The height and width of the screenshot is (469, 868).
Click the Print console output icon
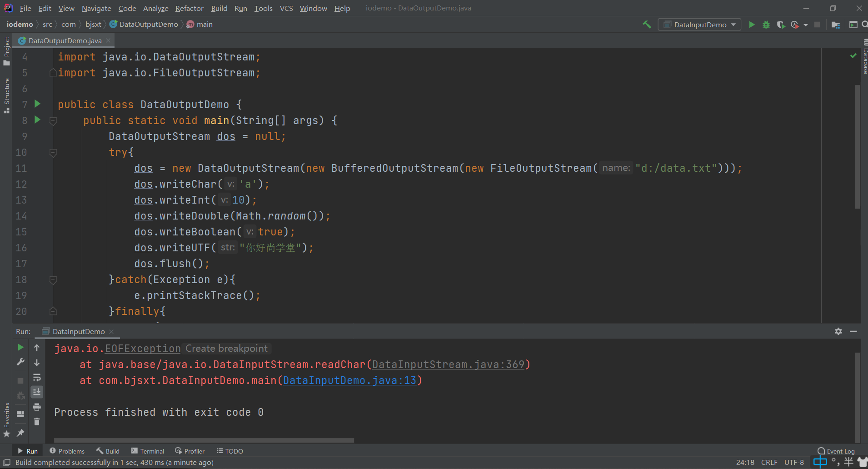[x=37, y=407]
